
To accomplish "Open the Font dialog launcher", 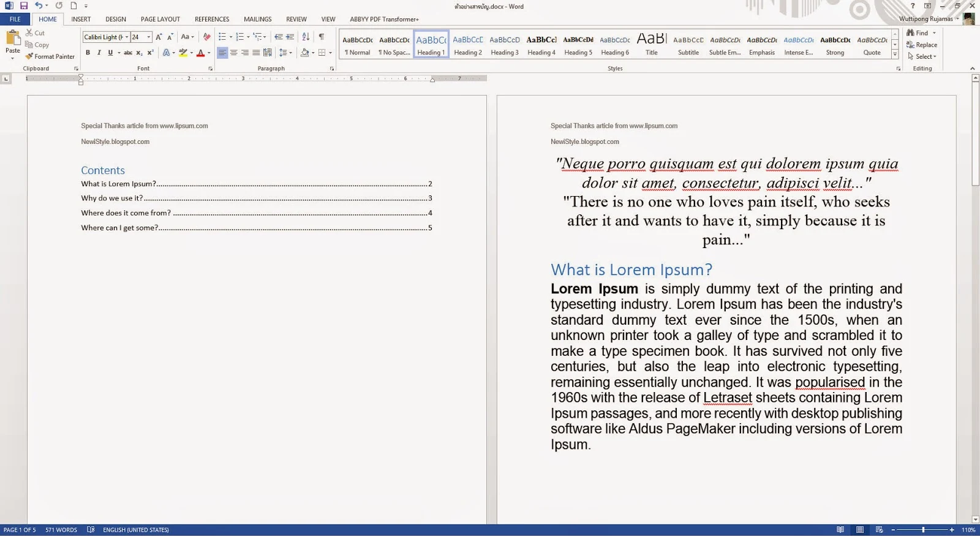I will (210, 69).
